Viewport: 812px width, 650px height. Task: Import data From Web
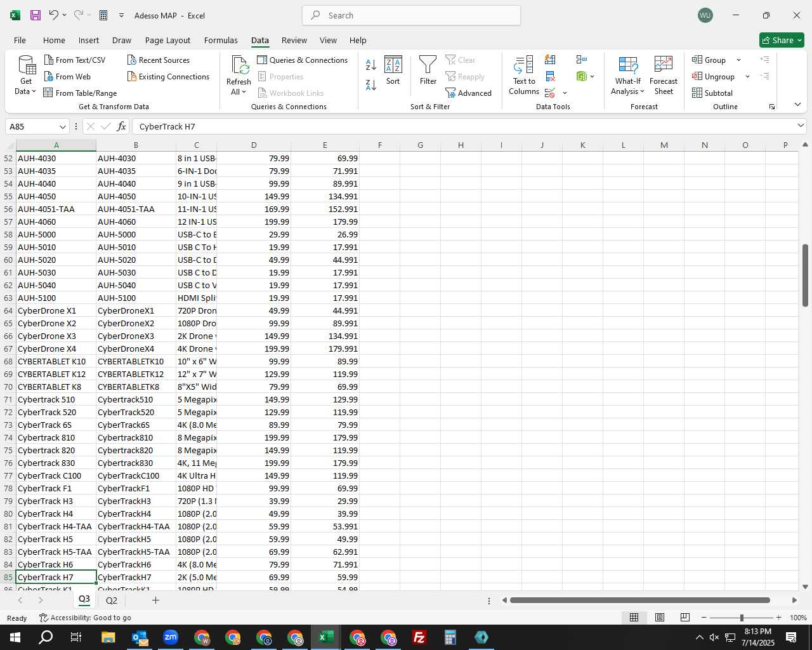click(x=68, y=76)
